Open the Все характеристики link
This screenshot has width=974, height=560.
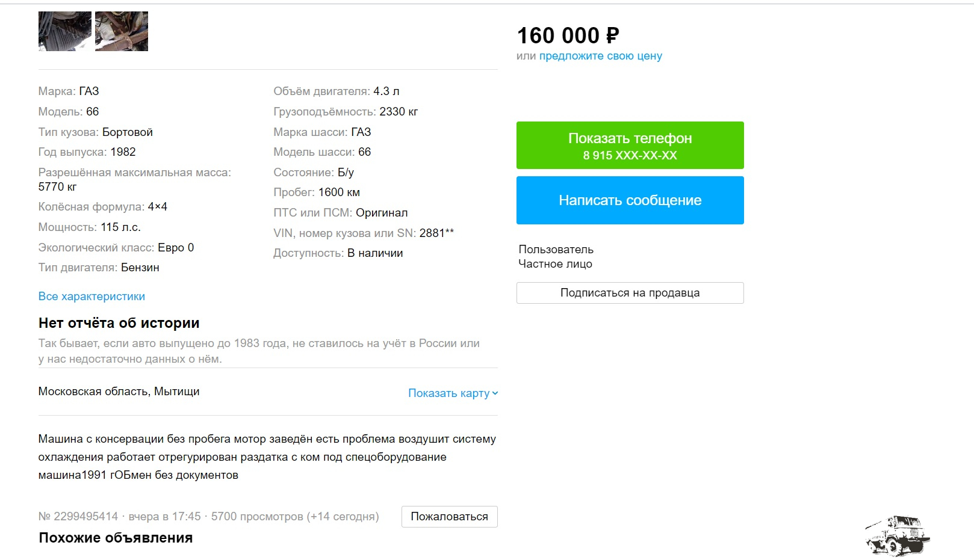92,297
